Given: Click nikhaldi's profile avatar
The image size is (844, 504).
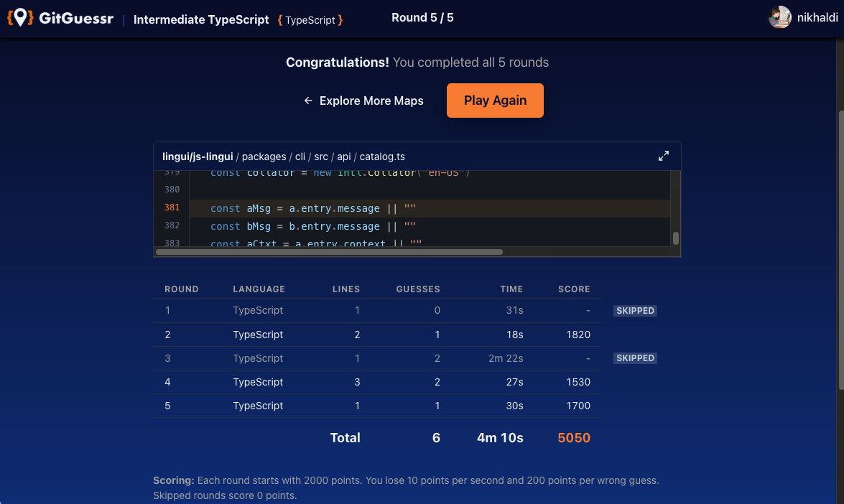Looking at the screenshot, I should [x=779, y=17].
